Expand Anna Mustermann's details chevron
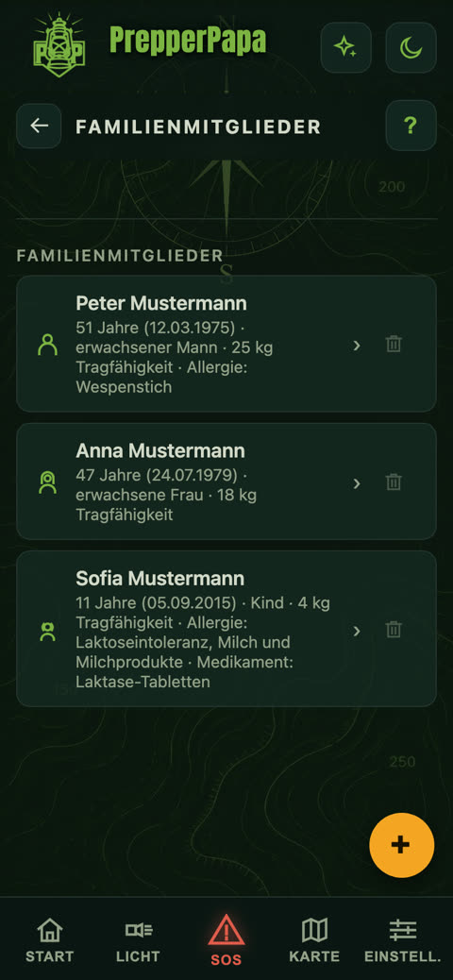 coord(357,482)
